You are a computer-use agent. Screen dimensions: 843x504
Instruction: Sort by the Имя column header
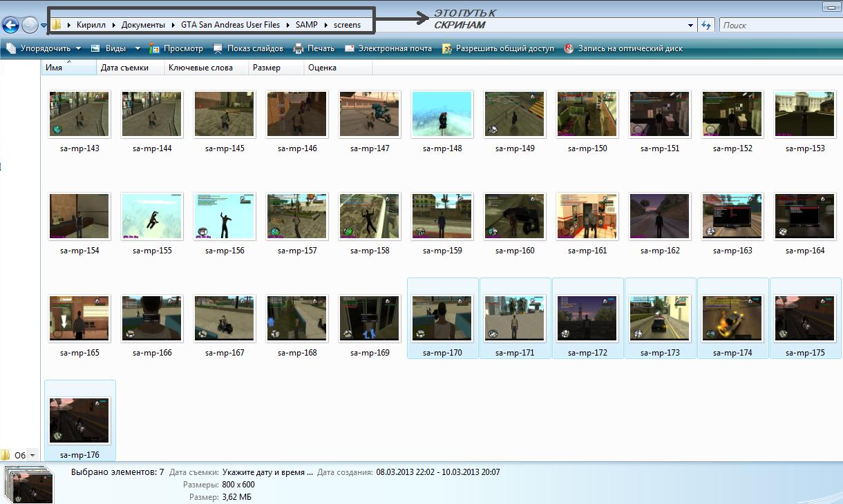coord(69,68)
